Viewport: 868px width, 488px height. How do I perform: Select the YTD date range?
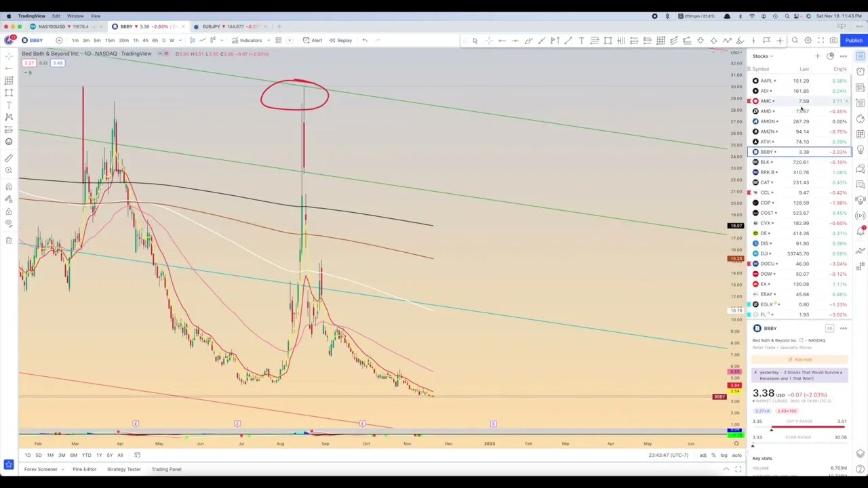coord(86,455)
